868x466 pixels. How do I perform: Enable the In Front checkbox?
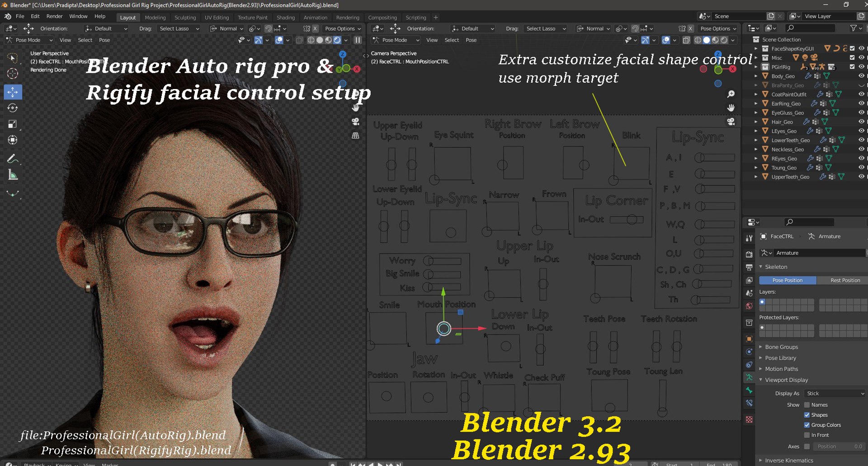click(x=807, y=435)
